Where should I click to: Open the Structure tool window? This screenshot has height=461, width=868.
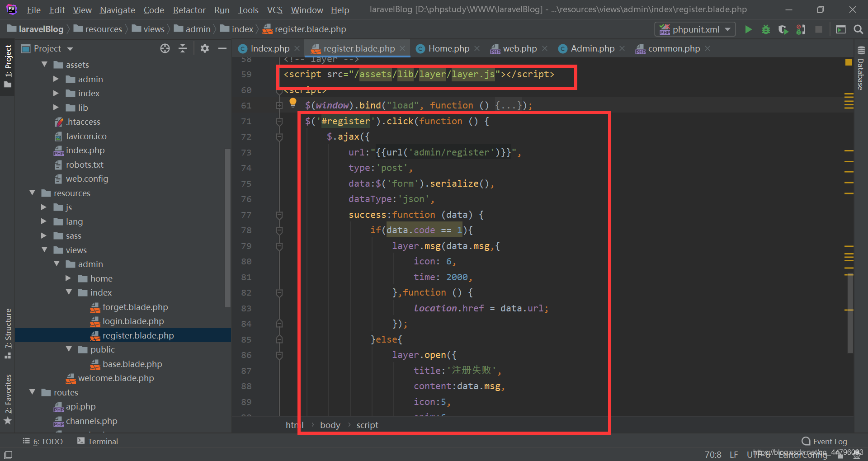click(8, 333)
